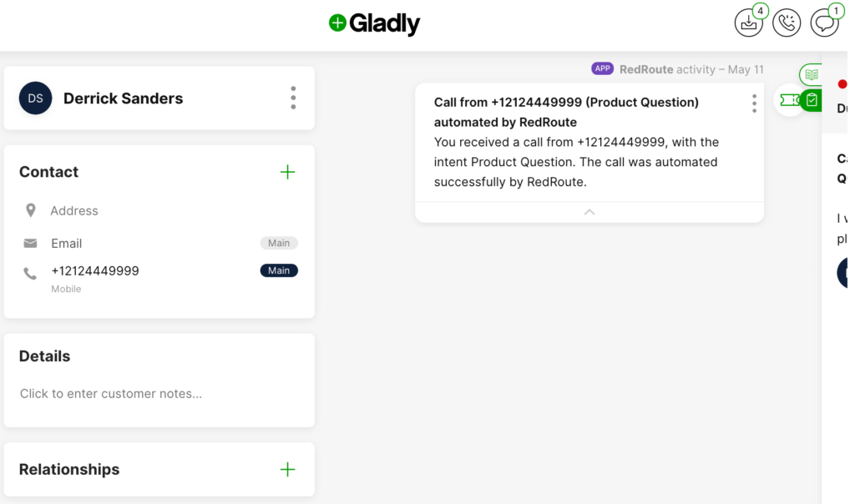Click to enter customer notes field
Viewport: 855px width, 504px height.
pyautogui.click(x=111, y=394)
